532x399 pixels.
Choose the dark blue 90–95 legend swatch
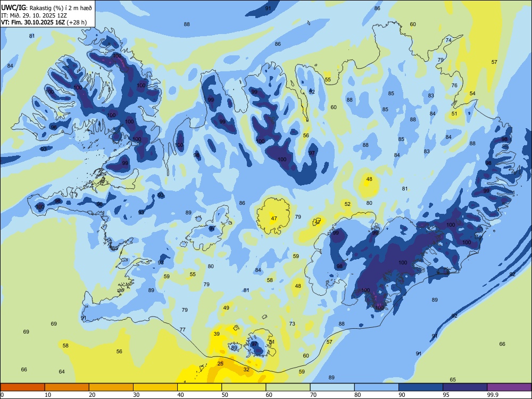pyautogui.click(x=421, y=387)
